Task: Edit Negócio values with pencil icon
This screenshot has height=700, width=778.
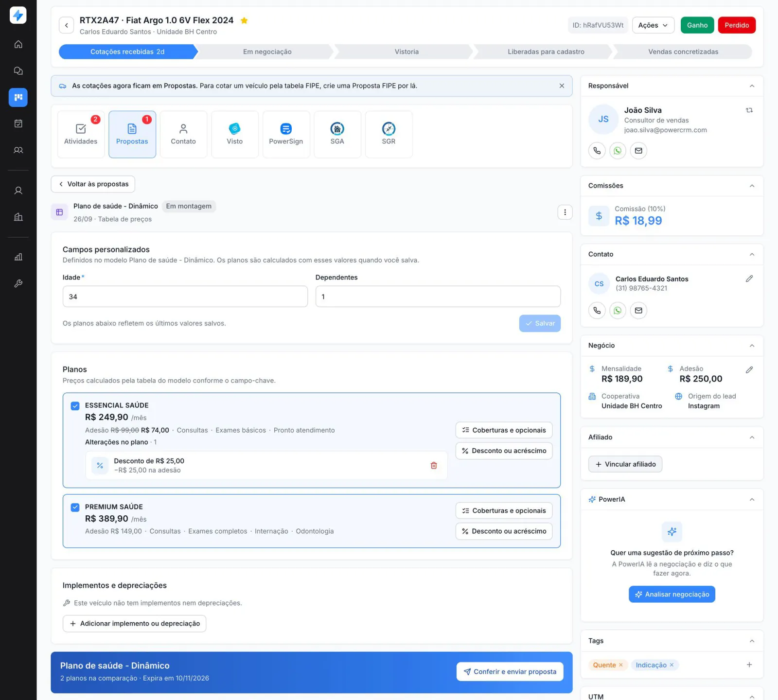Action: tap(749, 370)
